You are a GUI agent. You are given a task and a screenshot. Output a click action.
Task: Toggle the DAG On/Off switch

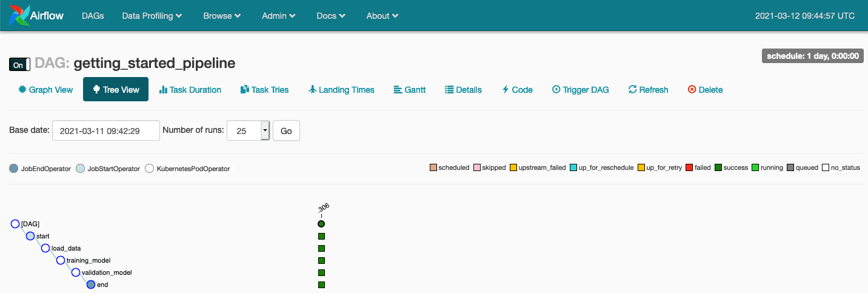[19, 64]
